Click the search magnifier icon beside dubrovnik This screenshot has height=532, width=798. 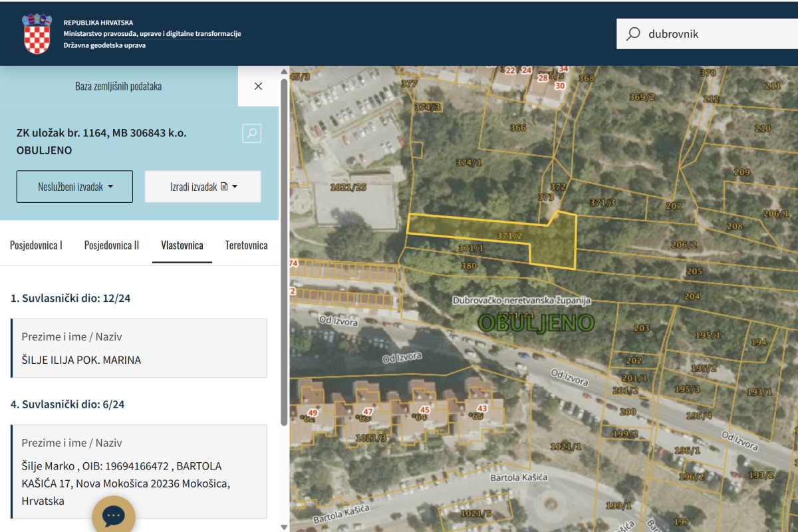pos(634,34)
